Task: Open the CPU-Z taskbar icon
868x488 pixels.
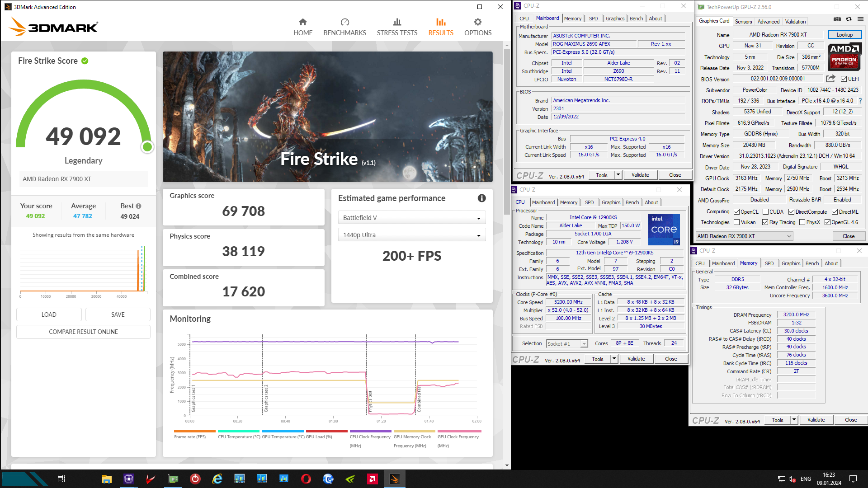Action: 129,479
